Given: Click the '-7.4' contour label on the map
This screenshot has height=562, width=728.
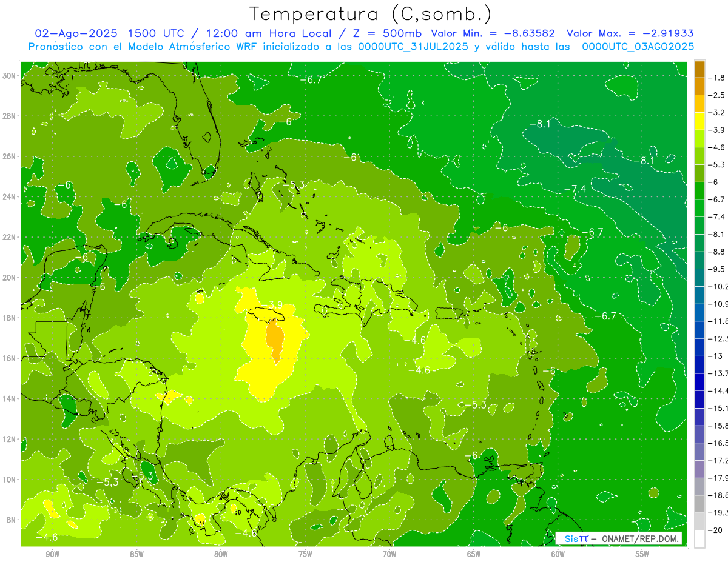Looking at the screenshot, I should click(x=575, y=189).
